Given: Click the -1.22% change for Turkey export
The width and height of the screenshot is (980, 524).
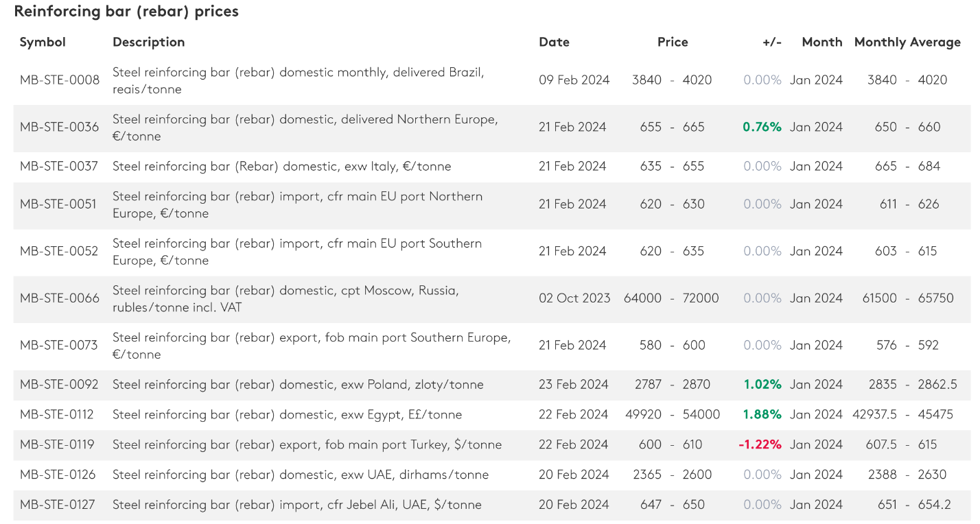Looking at the screenshot, I should [760, 444].
